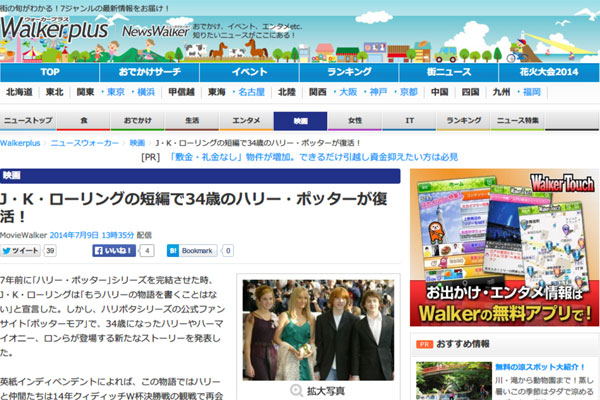This screenshot has height=400, width=600.
Task: Click the ニュースウォーカー breadcrumb link
Action: [85, 143]
